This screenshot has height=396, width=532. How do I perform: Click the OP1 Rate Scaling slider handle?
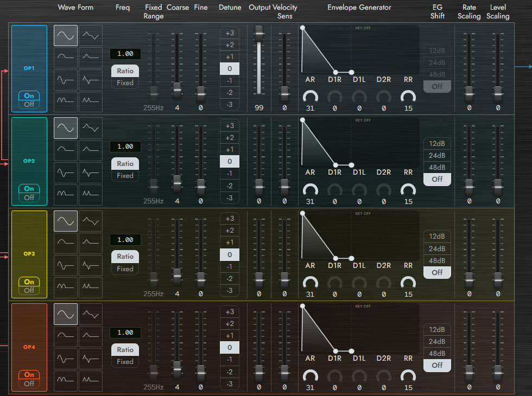click(x=469, y=94)
